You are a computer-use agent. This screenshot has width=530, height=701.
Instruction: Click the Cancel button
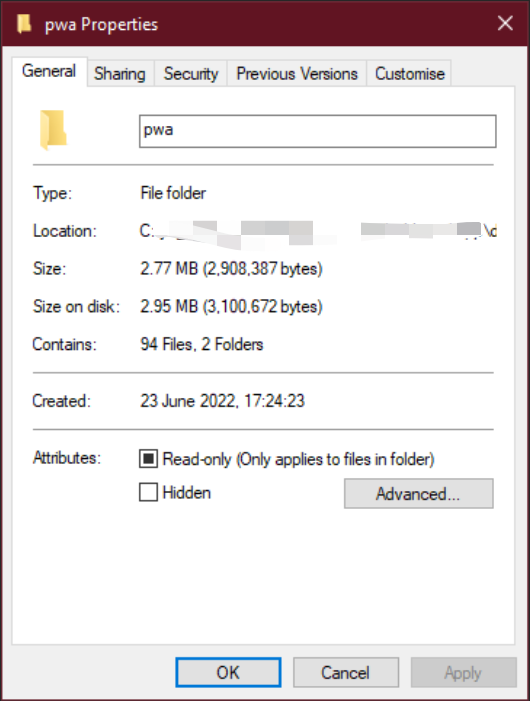pos(346,672)
